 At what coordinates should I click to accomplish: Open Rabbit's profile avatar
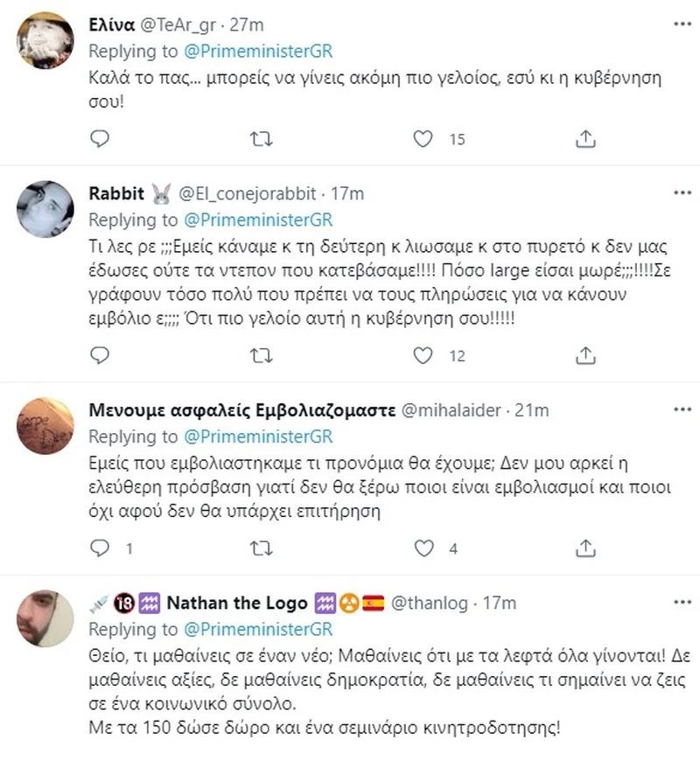point(45,209)
